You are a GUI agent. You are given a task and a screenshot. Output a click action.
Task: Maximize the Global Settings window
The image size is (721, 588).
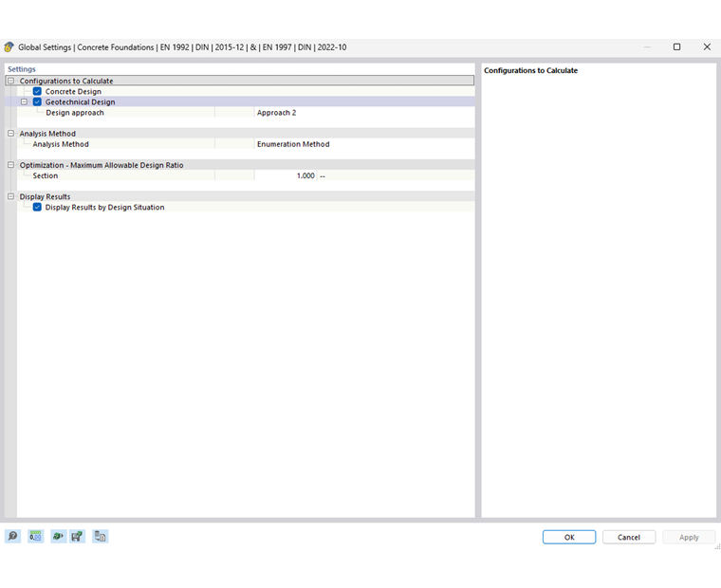click(676, 46)
